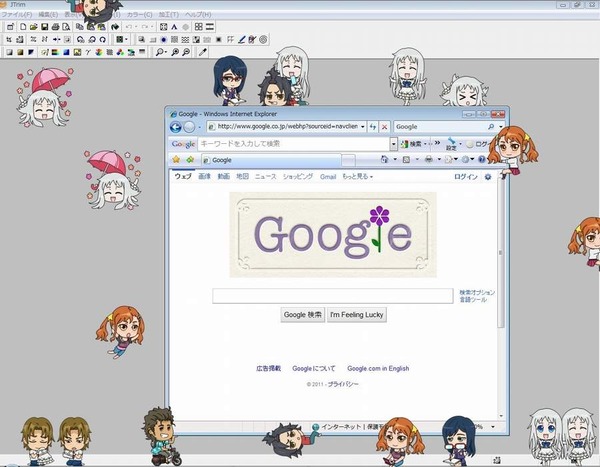Click the New file icon in JTrim toolbar
The height and width of the screenshot is (467, 600).
click(x=23, y=26)
